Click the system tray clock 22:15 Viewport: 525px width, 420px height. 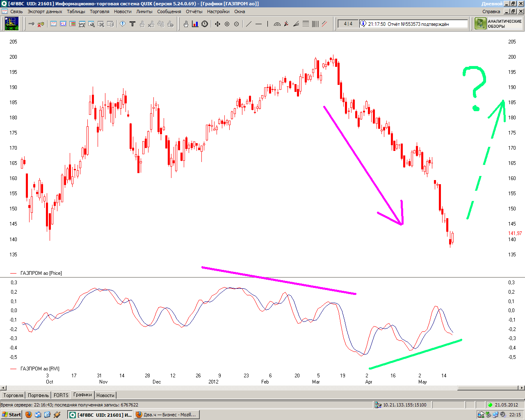coord(515,415)
